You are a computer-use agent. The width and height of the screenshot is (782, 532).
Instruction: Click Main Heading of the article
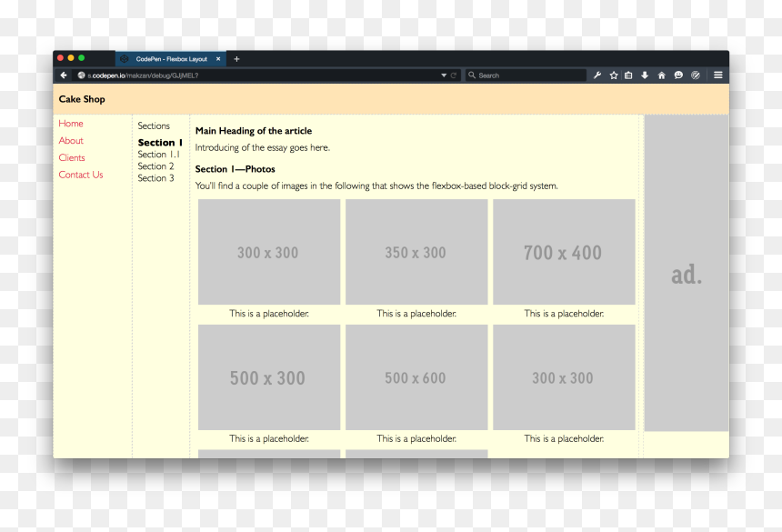254,131
